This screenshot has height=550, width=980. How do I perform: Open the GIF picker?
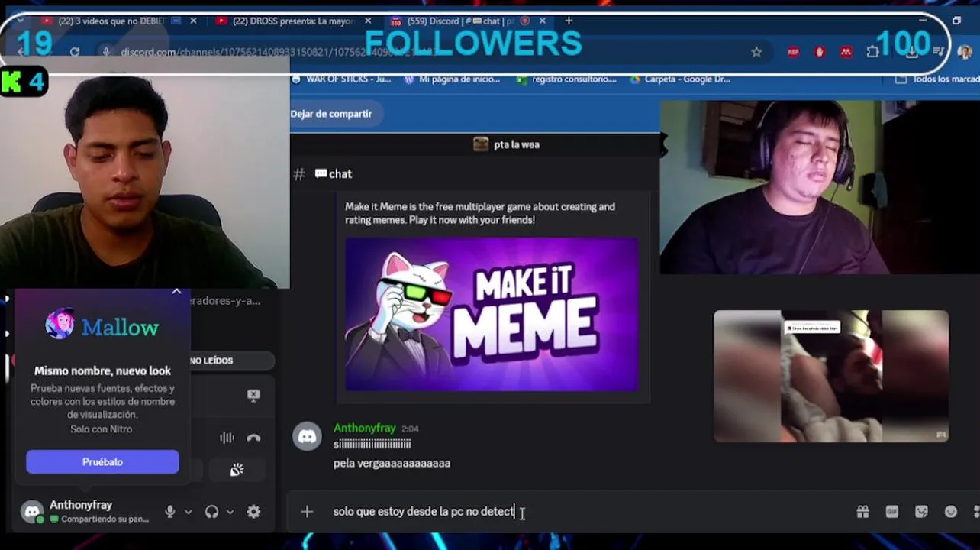891,512
